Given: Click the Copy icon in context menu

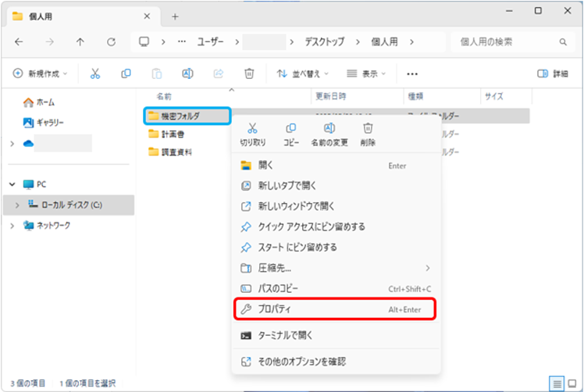Looking at the screenshot, I should [290, 130].
